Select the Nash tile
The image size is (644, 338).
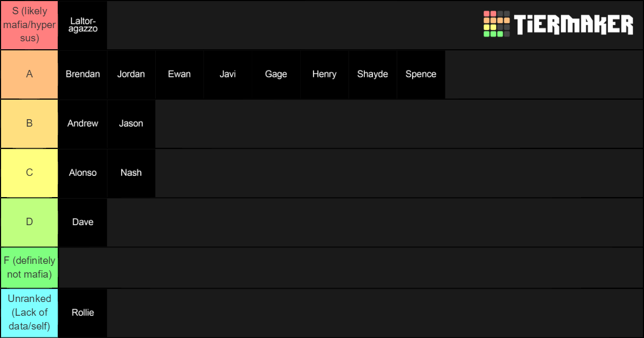click(131, 173)
